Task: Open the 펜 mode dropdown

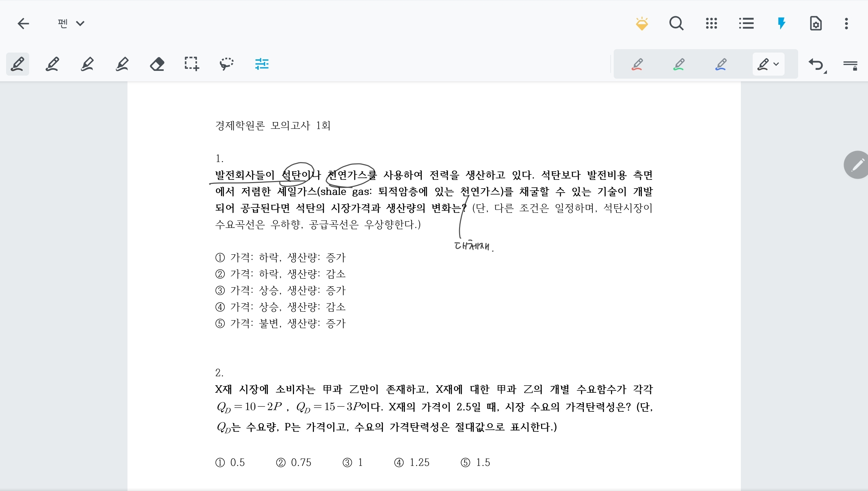Action: coord(71,23)
